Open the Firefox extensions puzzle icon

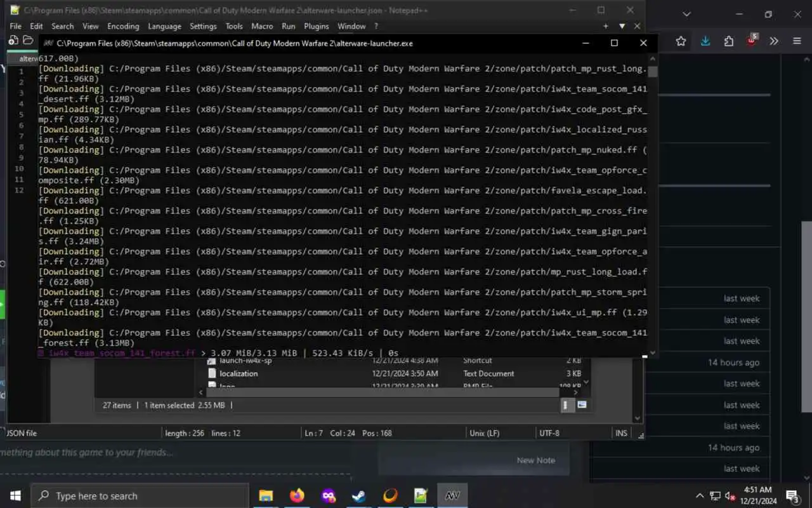[x=728, y=41]
